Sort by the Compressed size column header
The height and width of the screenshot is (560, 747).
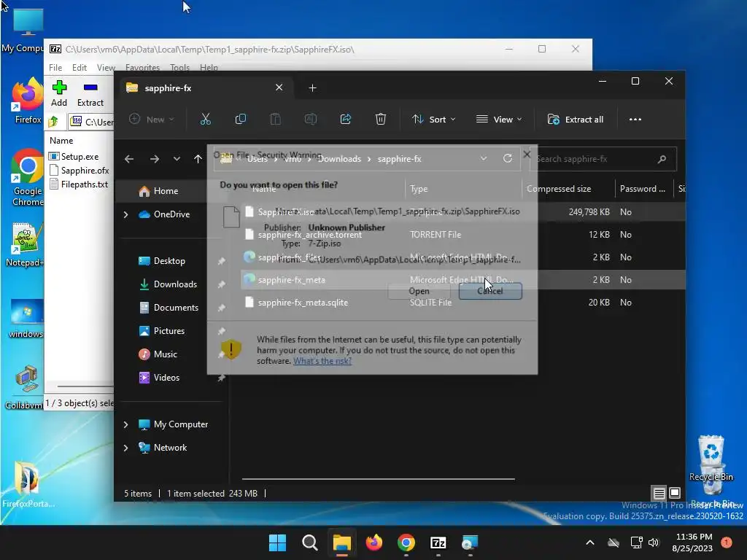coord(558,189)
